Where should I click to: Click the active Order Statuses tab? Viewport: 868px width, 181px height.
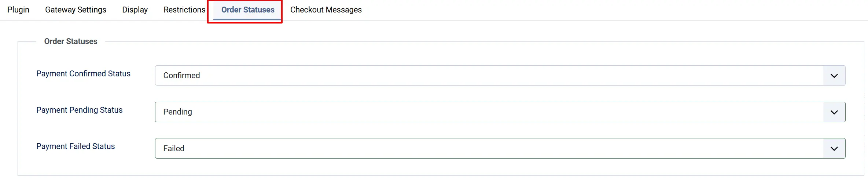(x=248, y=10)
